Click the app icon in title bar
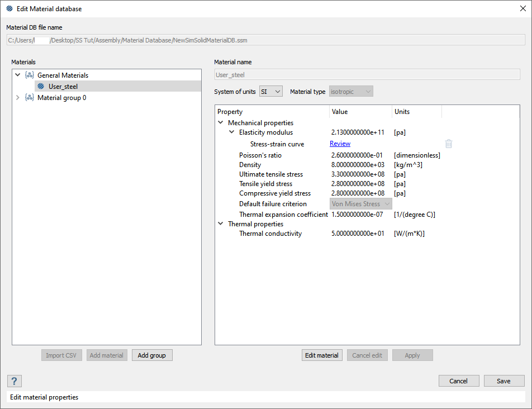This screenshot has width=532, height=409. click(9, 8)
